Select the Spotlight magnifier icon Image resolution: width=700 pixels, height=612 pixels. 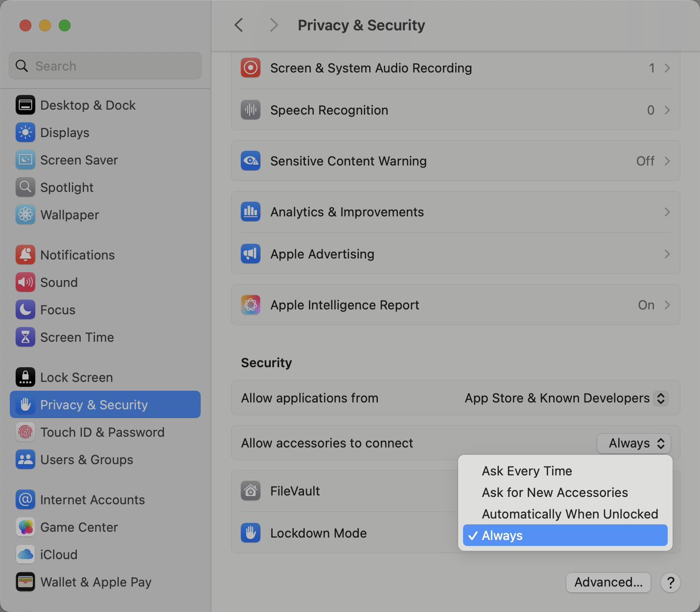coord(25,188)
